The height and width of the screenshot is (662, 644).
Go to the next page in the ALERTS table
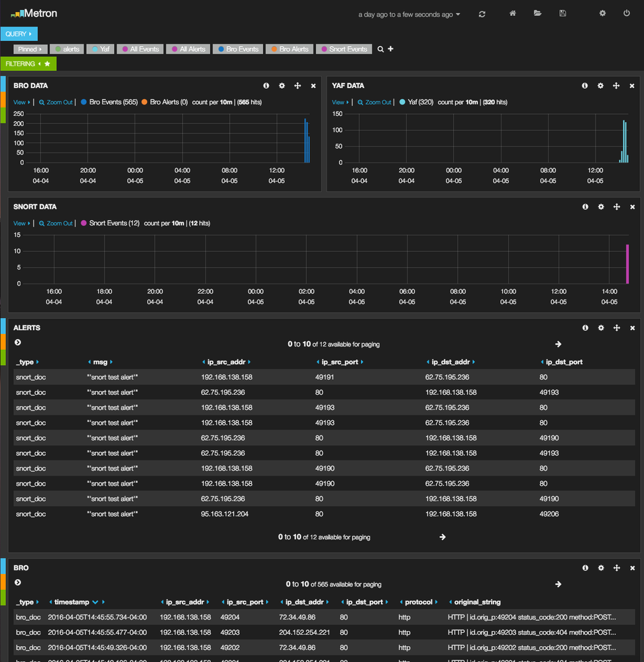[x=558, y=344]
